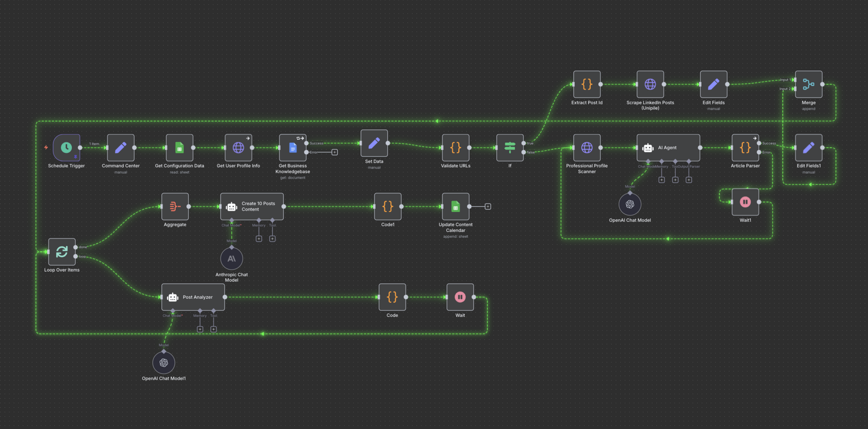Open the Merge append node
This screenshot has width=868, height=429.
coord(808,85)
